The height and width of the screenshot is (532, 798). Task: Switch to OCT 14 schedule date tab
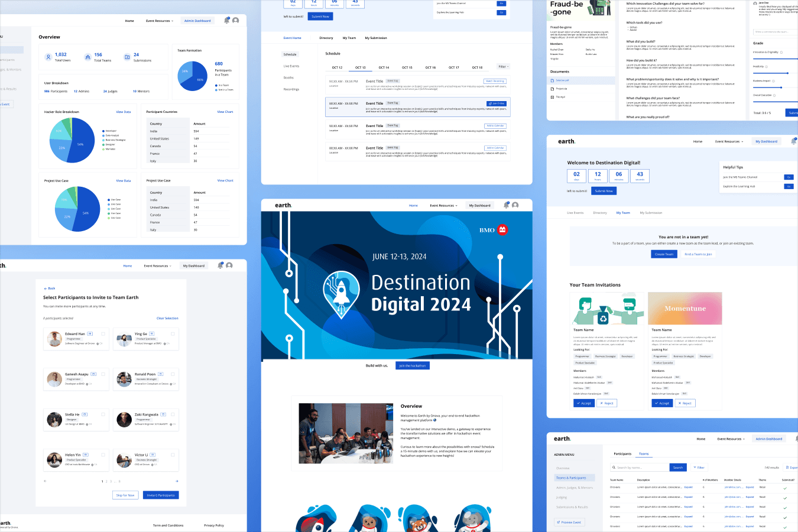click(x=384, y=67)
